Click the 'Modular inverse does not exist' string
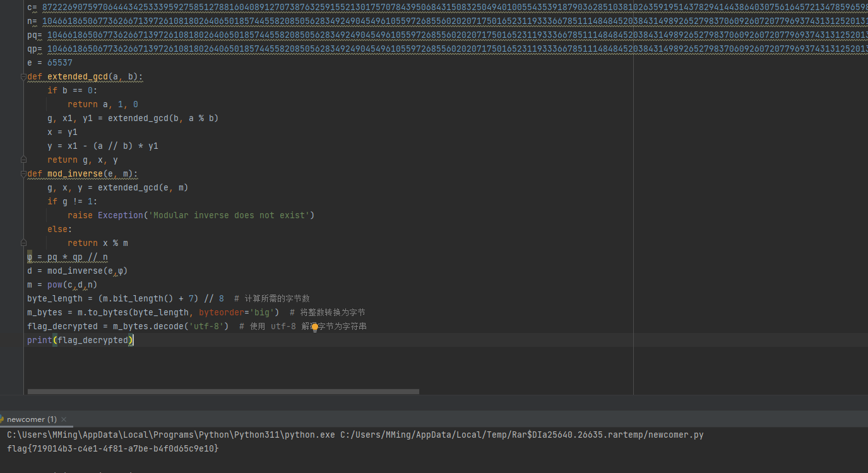This screenshot has width=868, height=473. click(x=230, y=216)
